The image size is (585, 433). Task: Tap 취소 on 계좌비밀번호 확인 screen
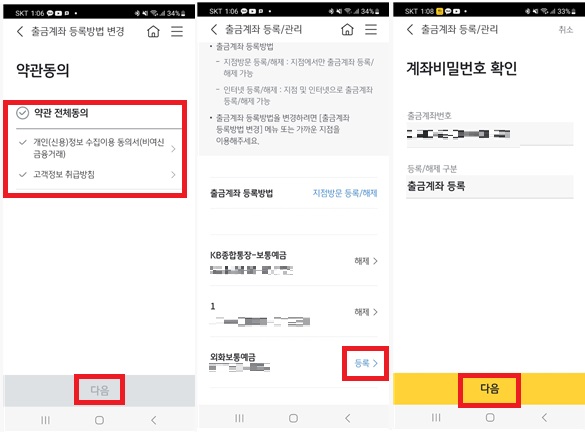click(566, 30)
